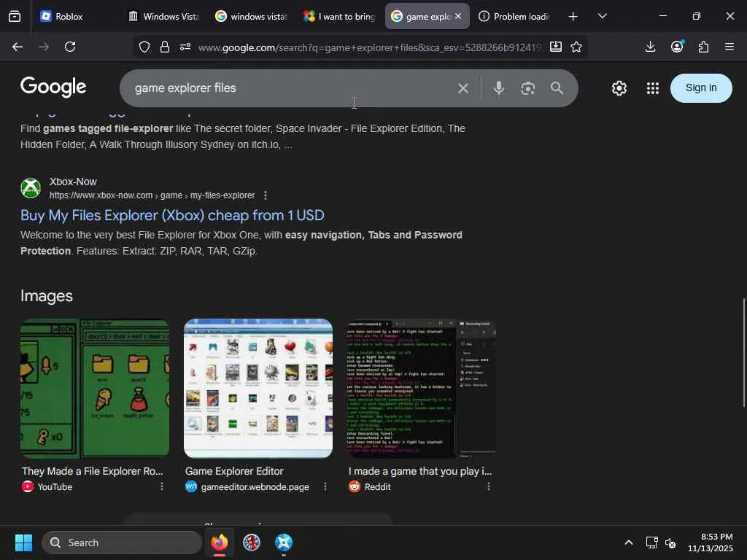Click the Google logo
The width and height of the screenshot is (747, 560).
pos(53,87)
